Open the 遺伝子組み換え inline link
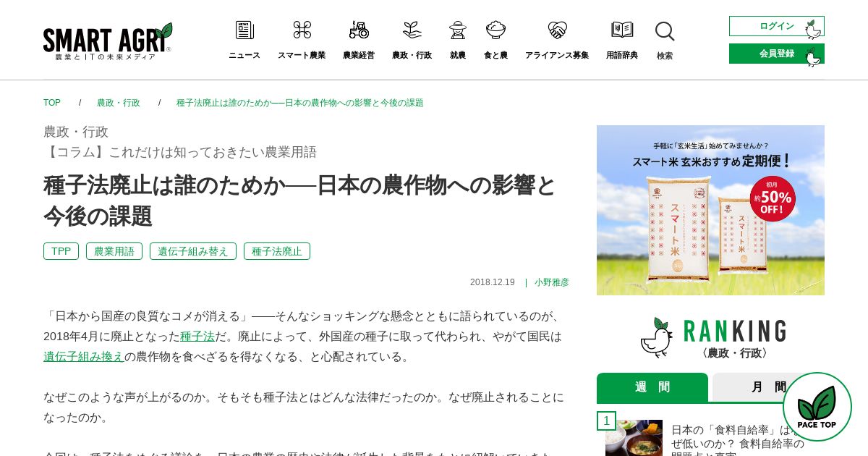The width and height of the screenshot is (868, 456). pyautogui.click(x=84, y=357)
